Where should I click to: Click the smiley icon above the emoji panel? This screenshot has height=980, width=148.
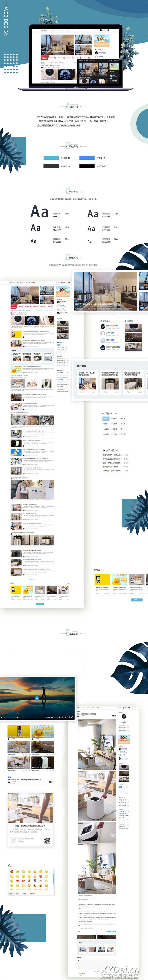[x=9, y=866]
